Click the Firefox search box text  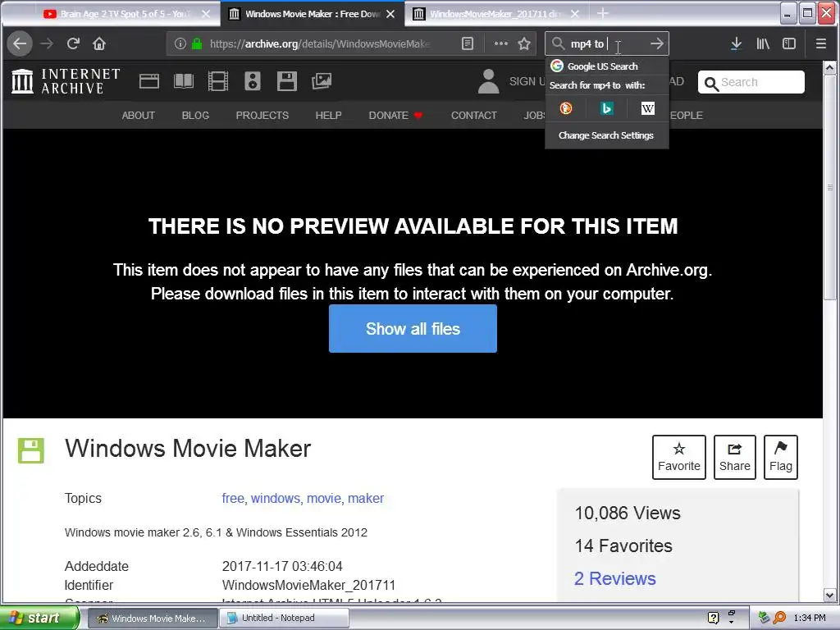coord(587,43)
